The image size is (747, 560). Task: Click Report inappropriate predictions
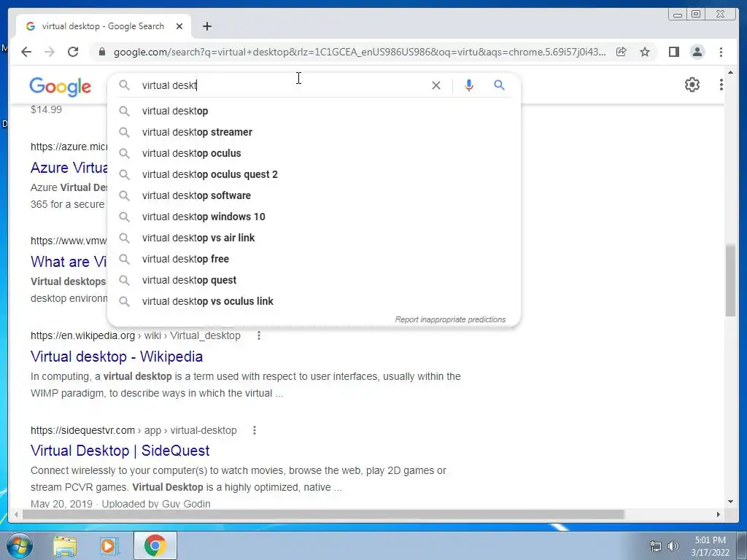click(x=450, y=319)
